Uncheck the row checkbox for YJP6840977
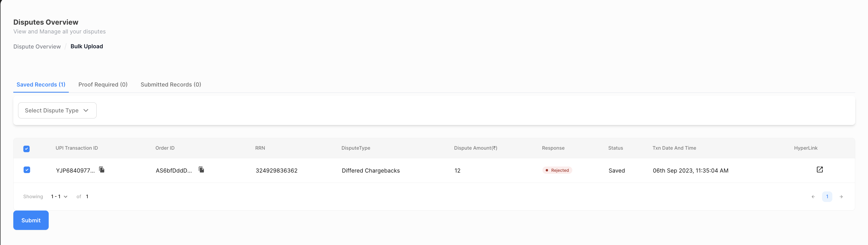 click(x=27, y=170)
